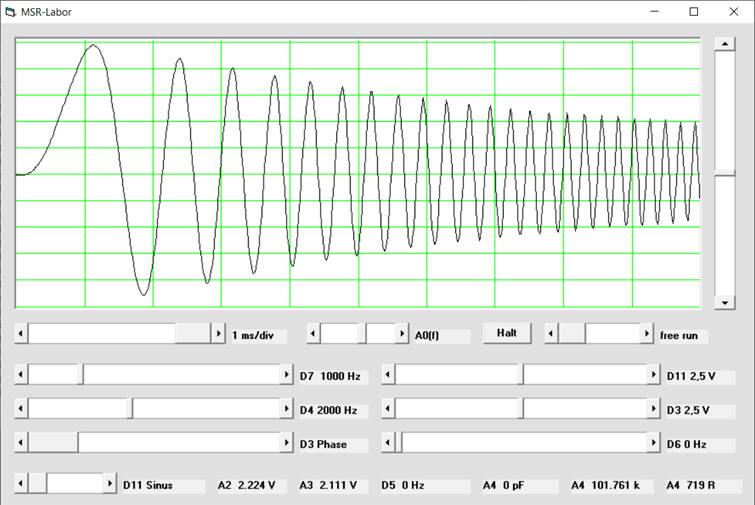
Task: Click the Halt button
Action: click(507, 333)
